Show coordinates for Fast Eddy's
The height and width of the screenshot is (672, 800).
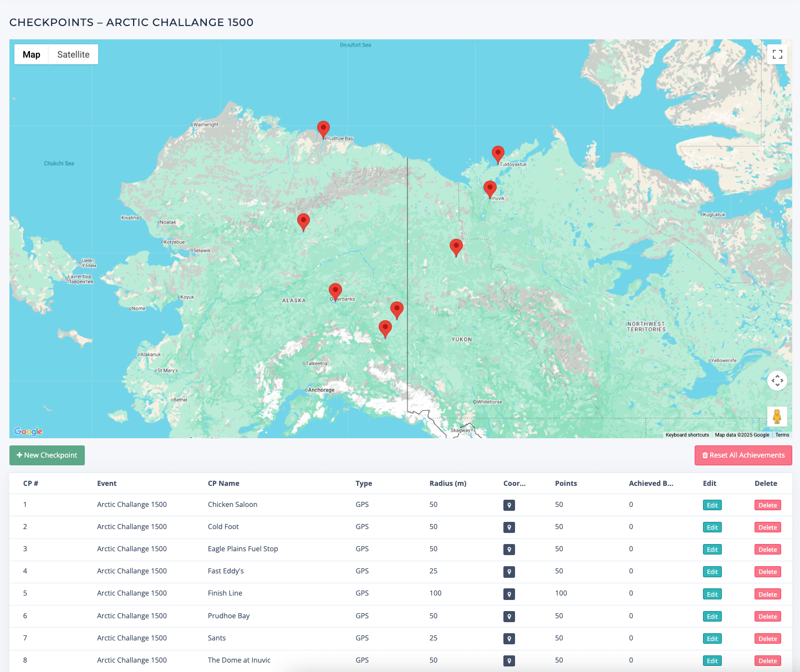(509, 572)
